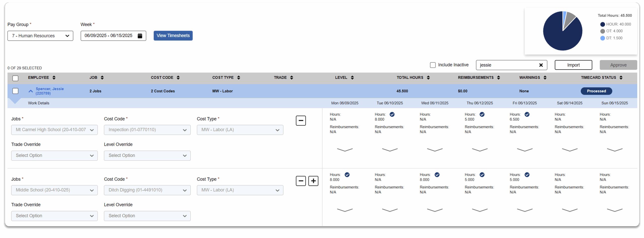
Task: Sort the WARNINGS column
Action: (545, 78)
